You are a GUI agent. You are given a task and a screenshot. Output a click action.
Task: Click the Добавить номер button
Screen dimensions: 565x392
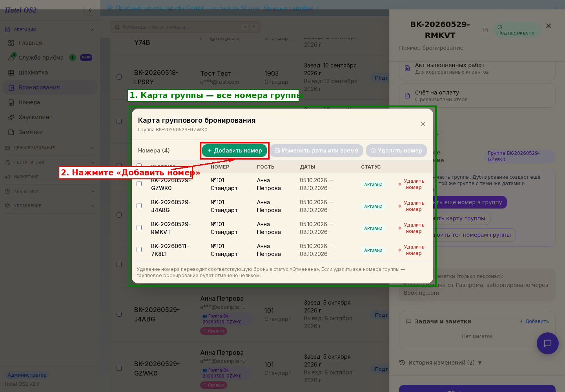[x=235, y=151]
